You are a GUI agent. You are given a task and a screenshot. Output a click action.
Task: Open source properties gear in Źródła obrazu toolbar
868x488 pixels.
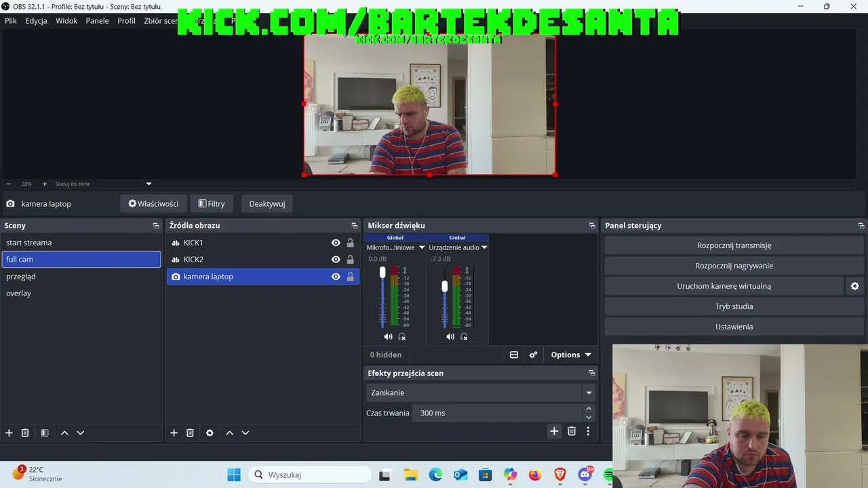tap(210, 432)
